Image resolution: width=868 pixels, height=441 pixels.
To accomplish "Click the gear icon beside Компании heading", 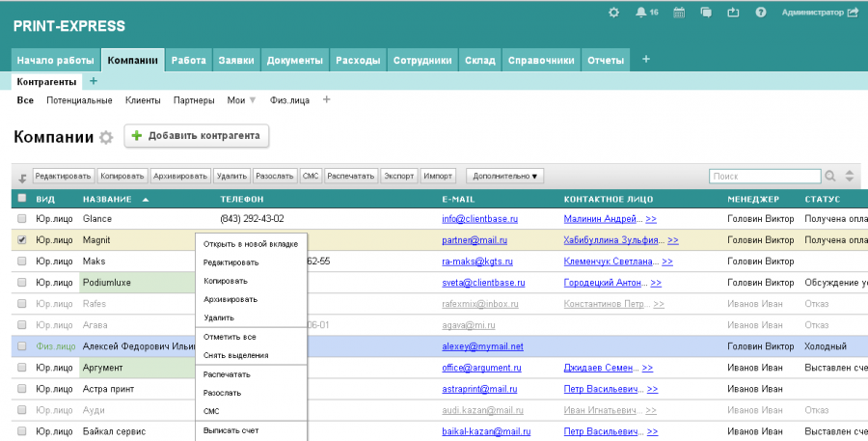I will 106,138.
